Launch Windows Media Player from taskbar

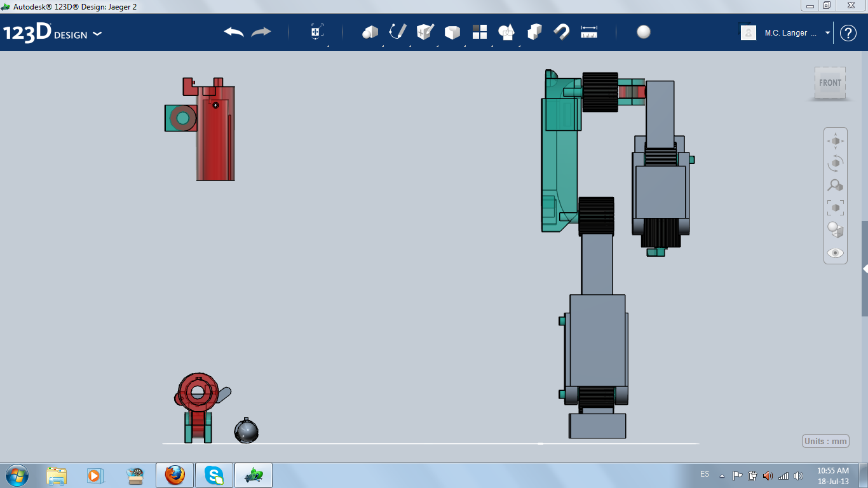pos(95,475)
